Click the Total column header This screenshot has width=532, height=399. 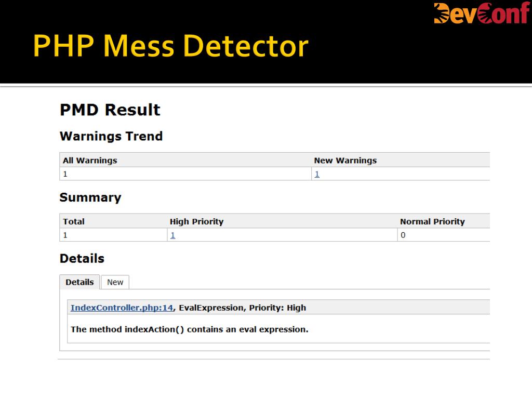(x=74, y=221)
